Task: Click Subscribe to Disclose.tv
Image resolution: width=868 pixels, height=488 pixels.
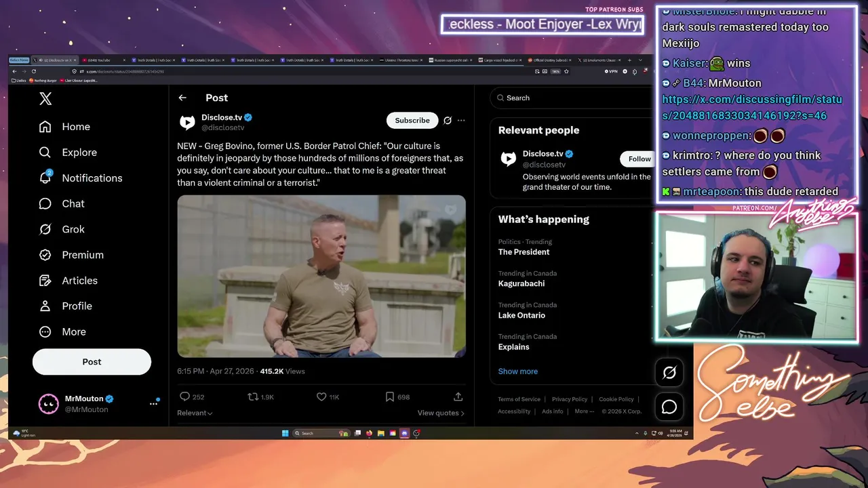Action: (412, 121)
